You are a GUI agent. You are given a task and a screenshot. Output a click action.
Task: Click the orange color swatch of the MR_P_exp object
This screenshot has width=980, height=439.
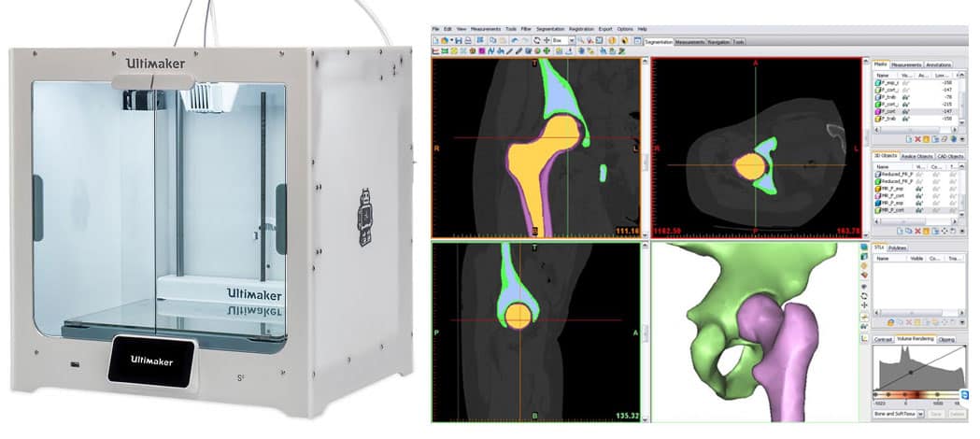877,189
